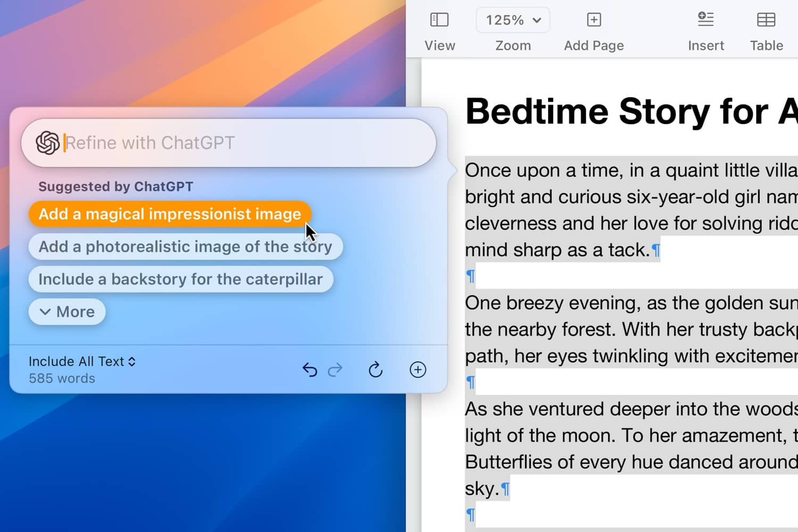
Task: Click the redo arrow icon
Action: click(x=335, y=369)
